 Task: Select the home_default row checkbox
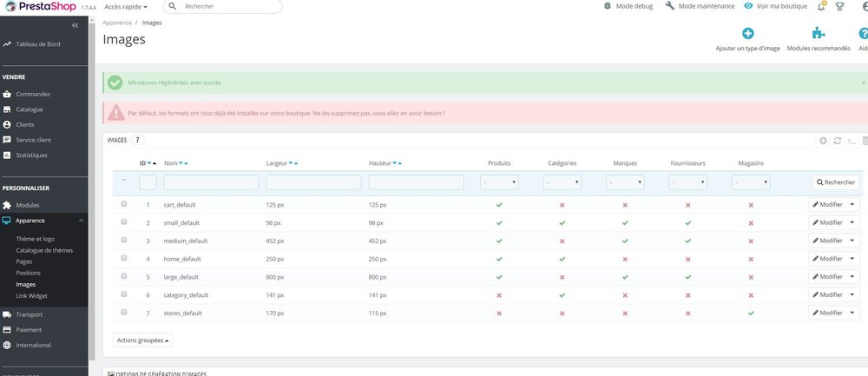click(x=124, y=258)
